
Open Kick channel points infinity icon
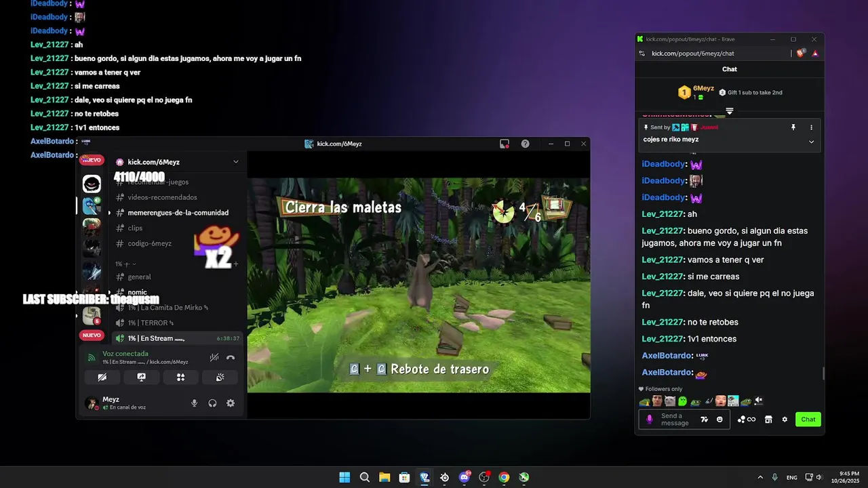(x=747, y=420)
